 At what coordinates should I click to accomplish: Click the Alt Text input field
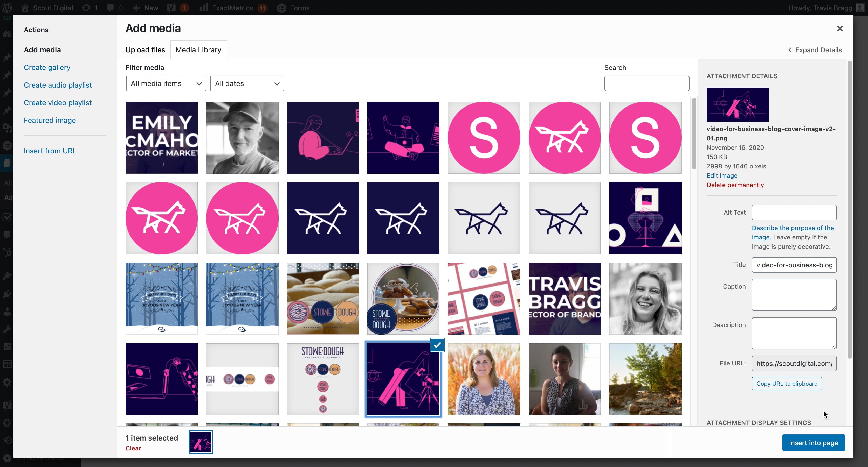tap(794, 213)
